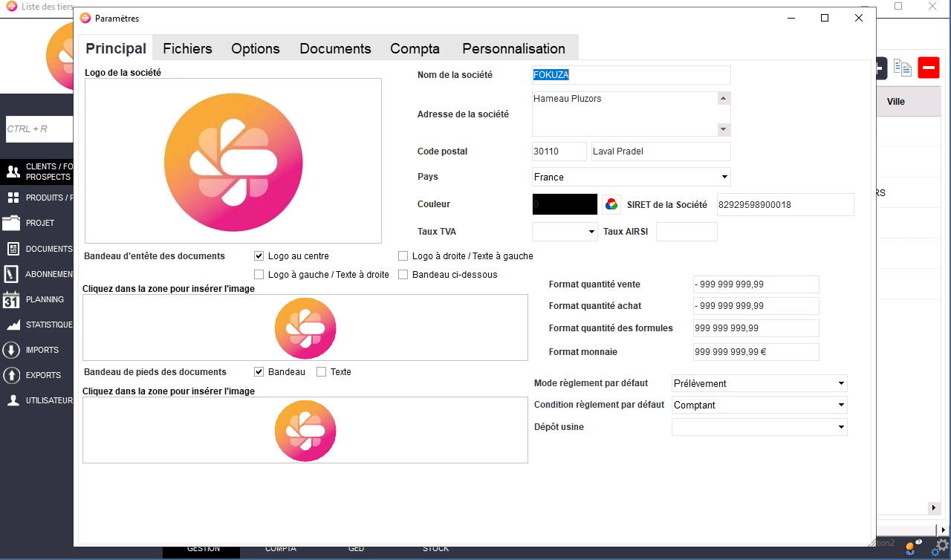The height and width of the screenshot is (560, 951).
Task: Click the Planning calendar icon in sidebar
Action: (11, 300)
